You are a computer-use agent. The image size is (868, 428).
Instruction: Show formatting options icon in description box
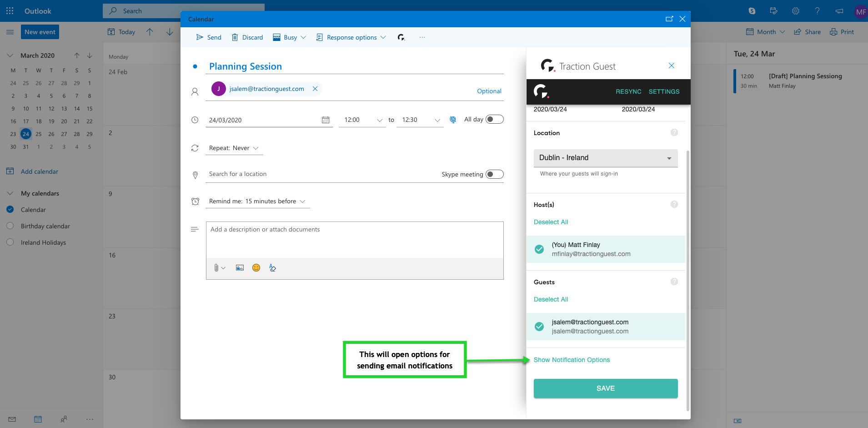click(273, 268)
